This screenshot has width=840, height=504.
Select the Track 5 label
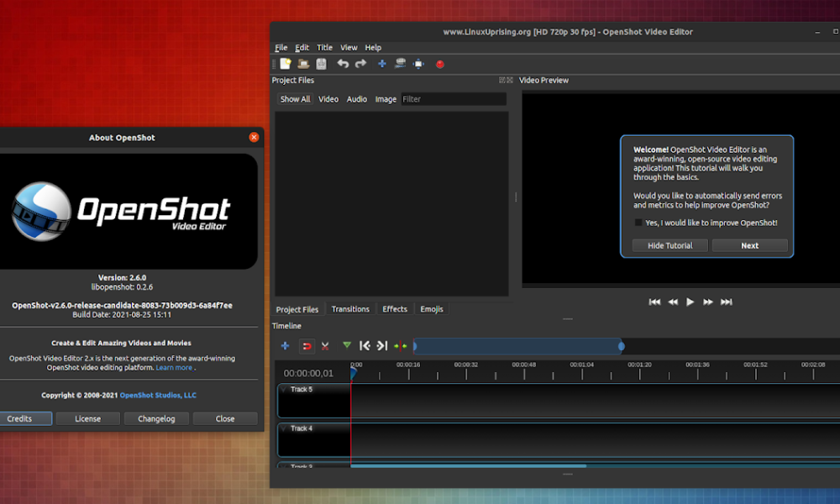pyautogui.click(x=302, y=390)
